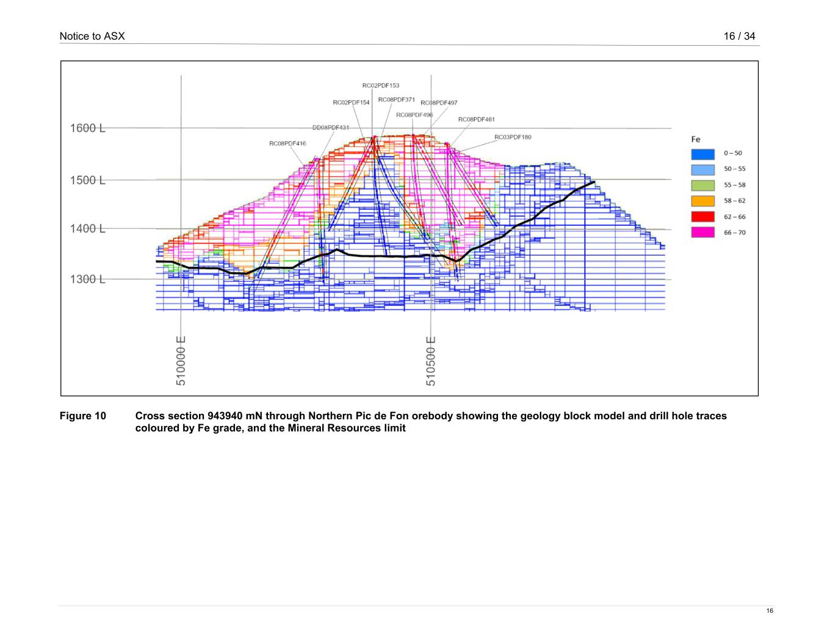Viewport: 833px width, 644px height.
Task: Click the 66 – 70 magenta legend swatch
Action: [702, 233]
